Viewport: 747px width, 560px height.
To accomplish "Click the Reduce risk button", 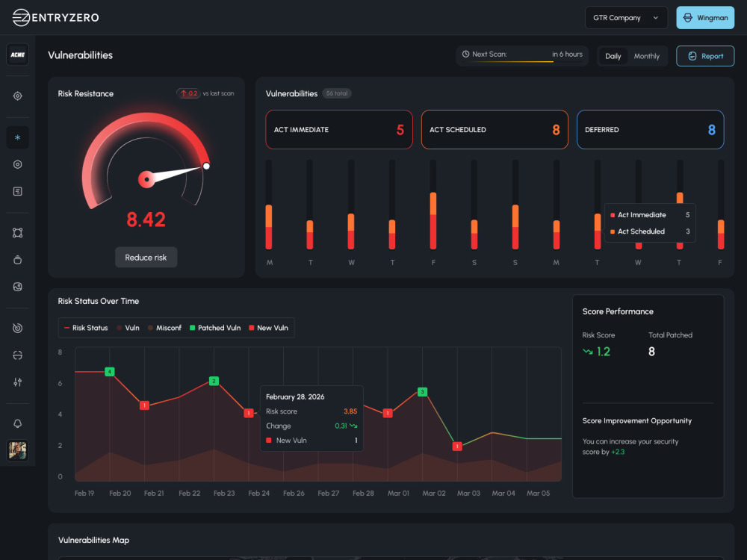I will [146, 257].
